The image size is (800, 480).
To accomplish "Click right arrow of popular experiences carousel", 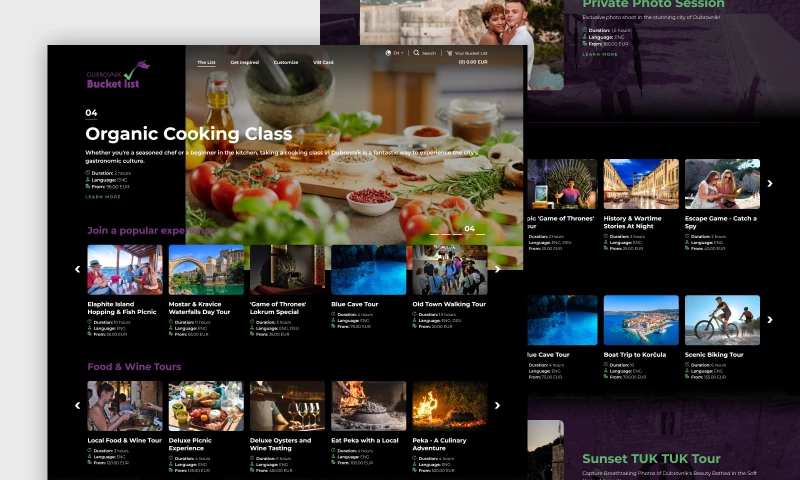I will pyautogui.click(x=497, y=269).
